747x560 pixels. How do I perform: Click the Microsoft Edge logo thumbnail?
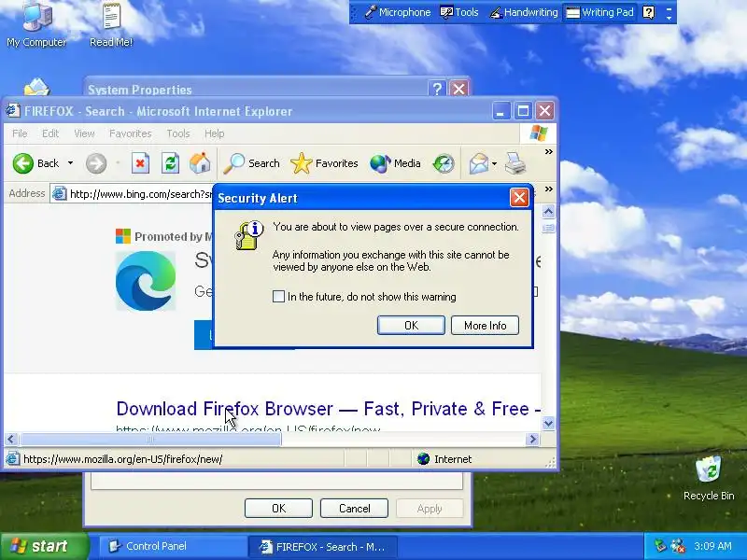(146, 281)
